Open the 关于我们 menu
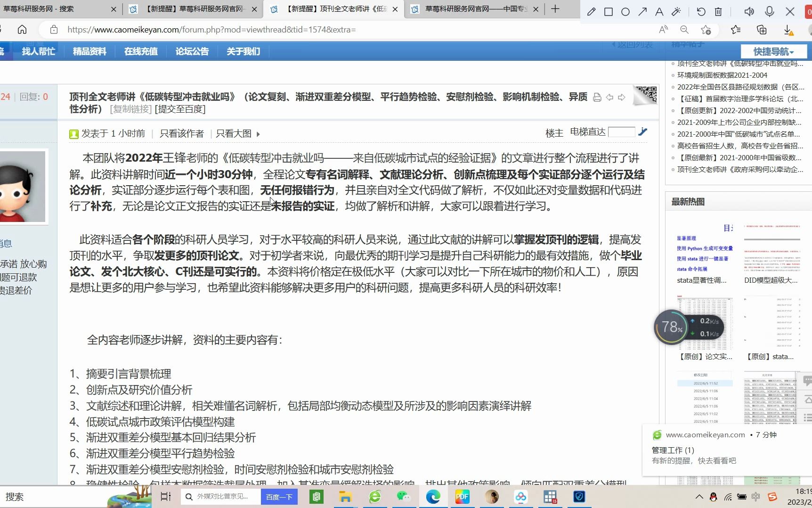812x508 pixels. coord(243,51)
